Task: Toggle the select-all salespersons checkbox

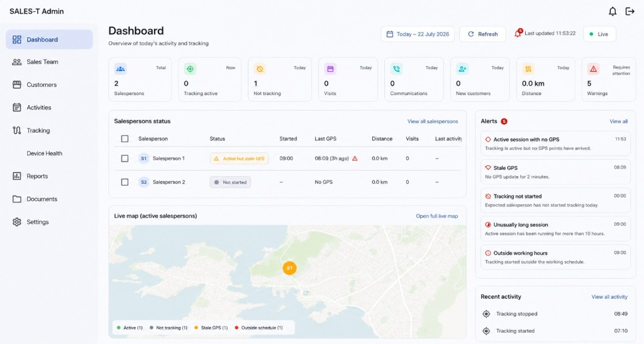Action: pos(125,139)
